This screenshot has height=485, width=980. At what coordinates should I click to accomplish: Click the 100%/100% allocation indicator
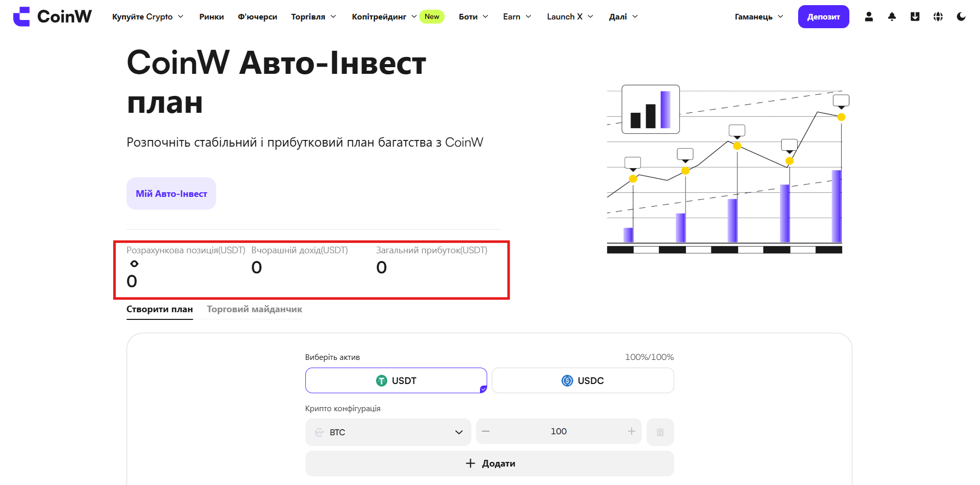click(650, 357)
